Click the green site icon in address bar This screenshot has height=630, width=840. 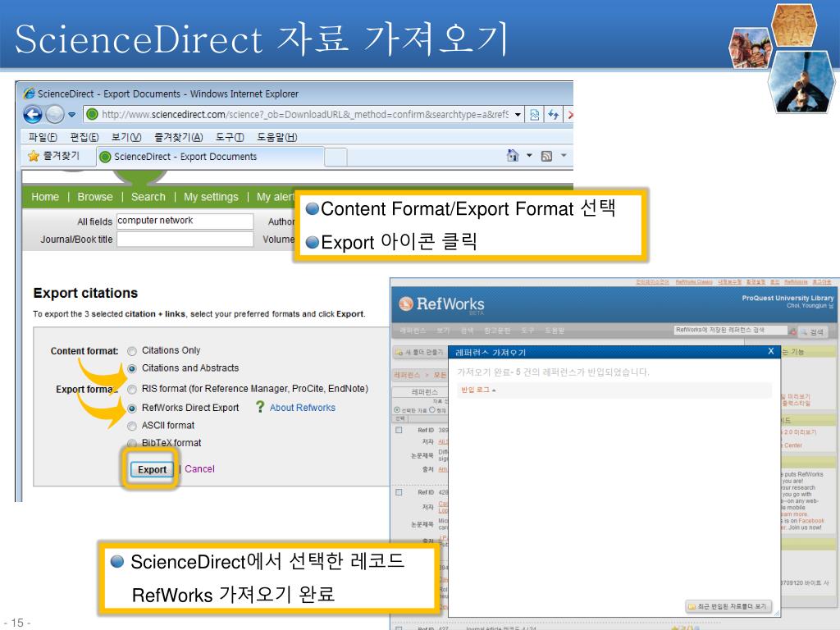(x=92, y=114)
